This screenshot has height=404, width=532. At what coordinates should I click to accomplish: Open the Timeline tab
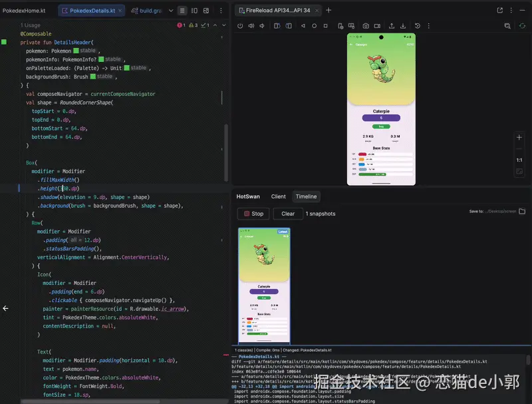[306, 196]
